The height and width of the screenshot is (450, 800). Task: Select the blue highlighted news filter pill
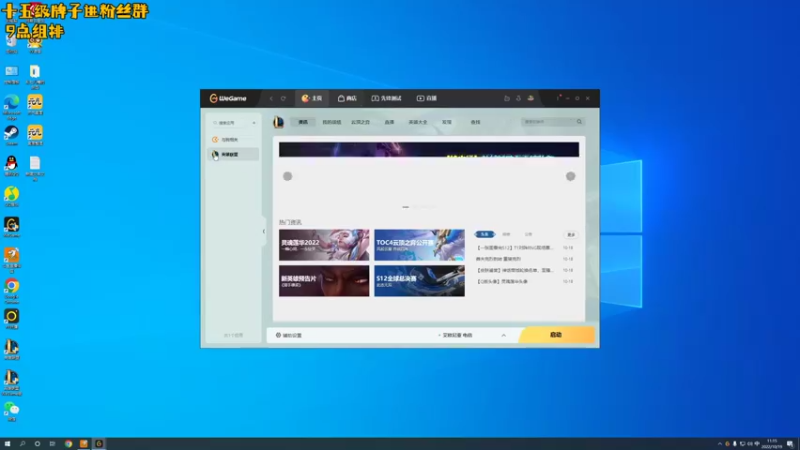coord(485,234)
